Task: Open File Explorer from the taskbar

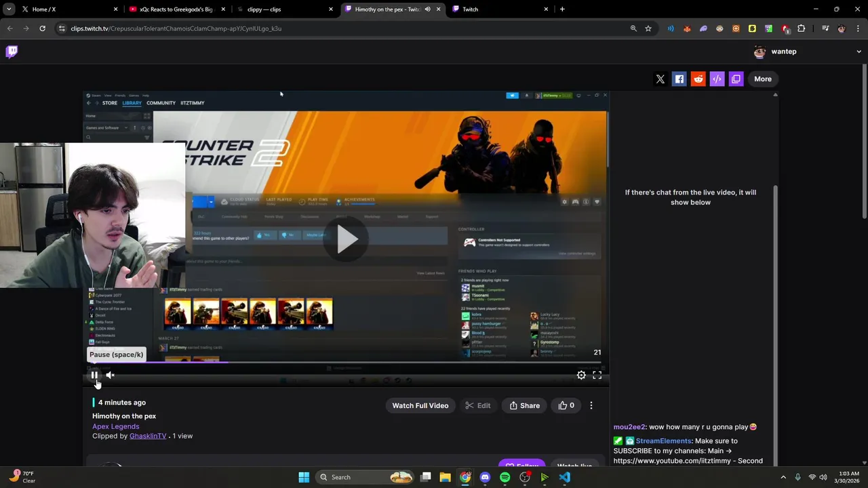Action: [x=445, y=477]
